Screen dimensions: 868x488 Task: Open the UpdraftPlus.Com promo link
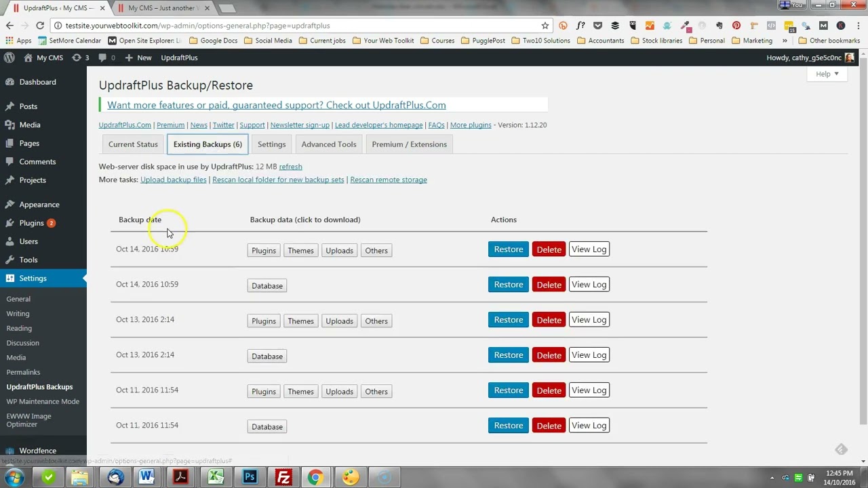(277, 105)
